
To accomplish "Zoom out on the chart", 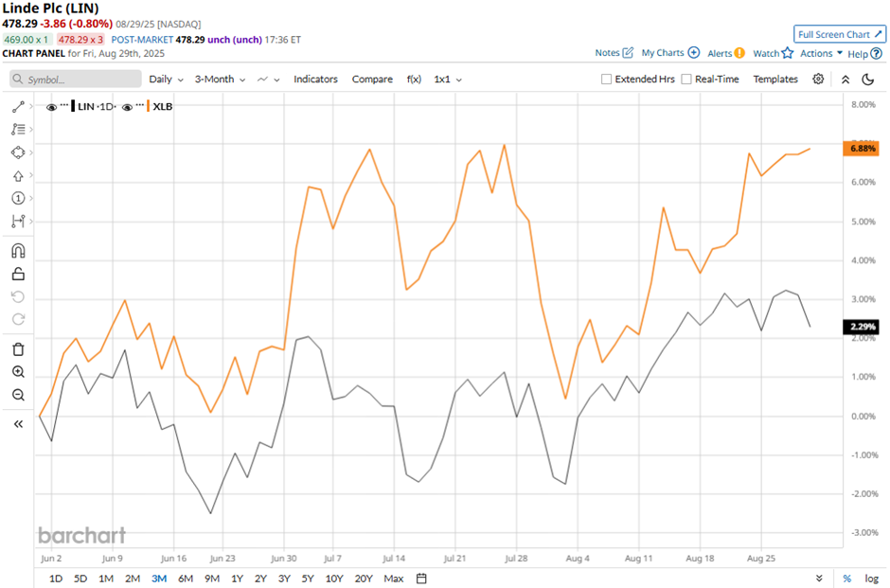I will 18,395.
